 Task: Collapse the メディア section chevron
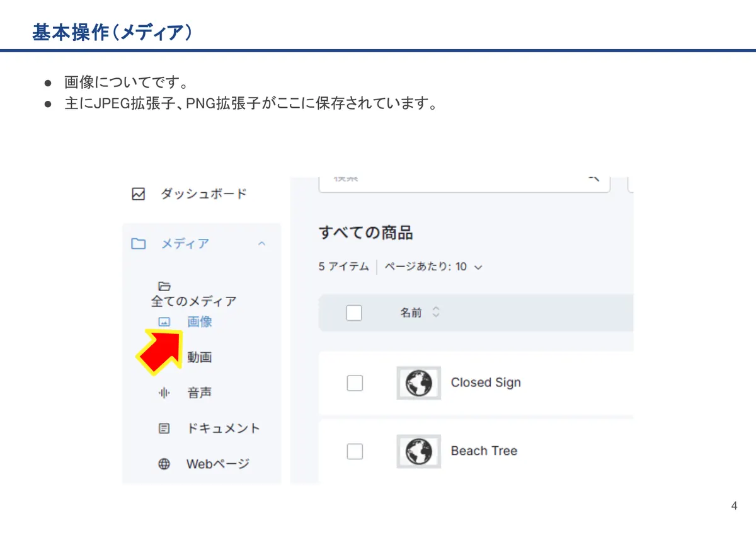pyautogui.click(x=262, y=244)
